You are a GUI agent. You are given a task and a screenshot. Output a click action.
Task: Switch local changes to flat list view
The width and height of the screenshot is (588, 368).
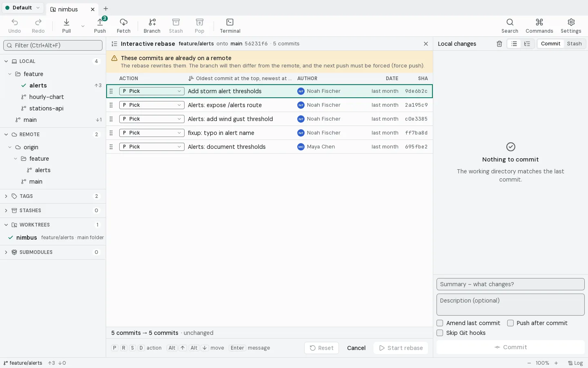pos(514,44)
